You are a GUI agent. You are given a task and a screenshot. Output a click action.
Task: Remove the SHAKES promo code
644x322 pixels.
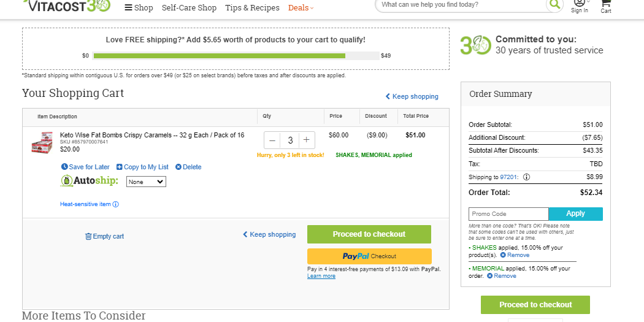click(515, 255)
